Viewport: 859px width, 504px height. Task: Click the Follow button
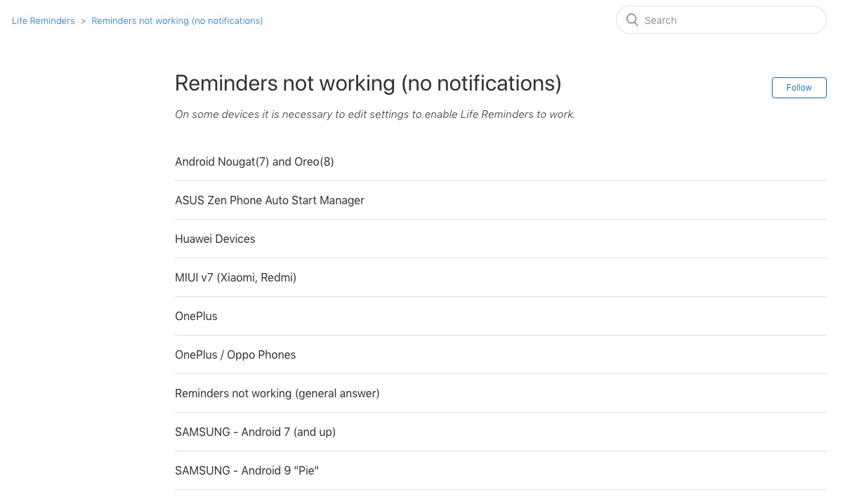799,88
